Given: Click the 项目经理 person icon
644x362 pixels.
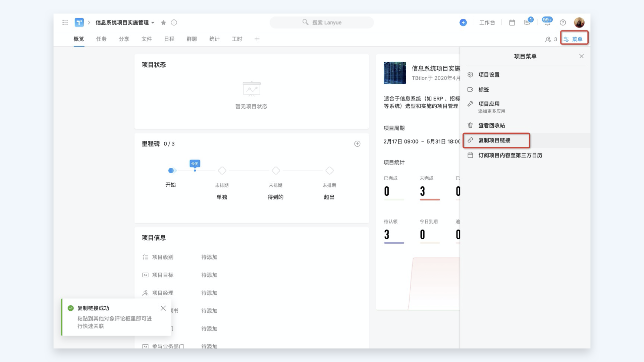Looking at the screenshot, I should [145, 293].
